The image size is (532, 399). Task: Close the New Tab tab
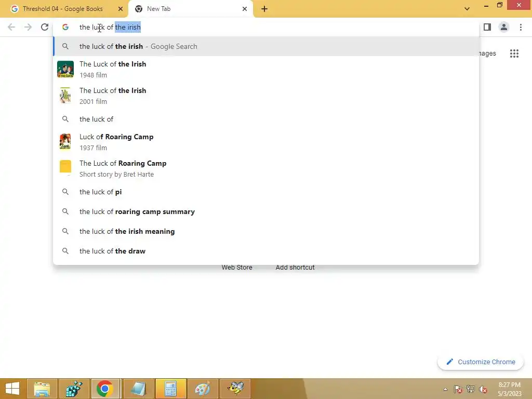coord(245,9)
